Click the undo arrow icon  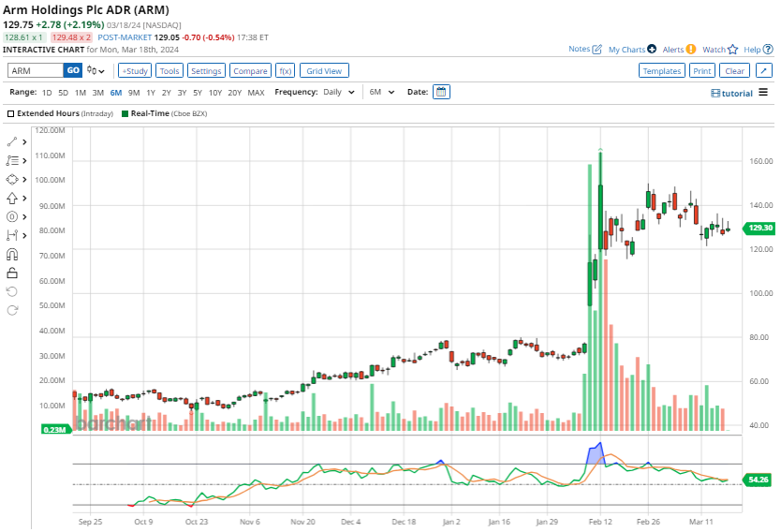click(12, 291)
